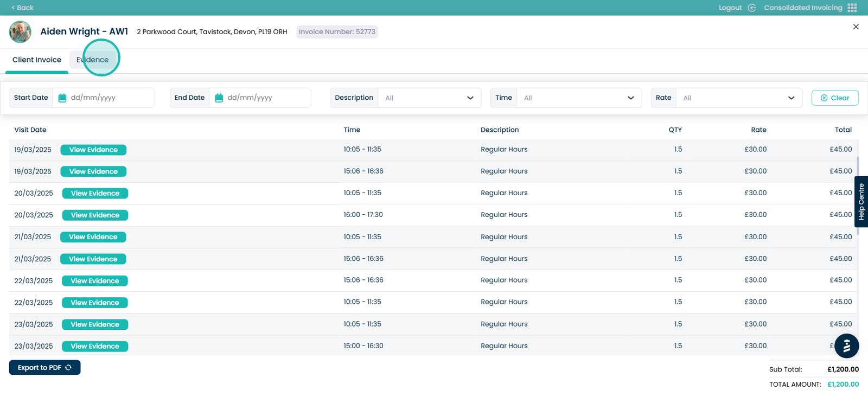Click the End Date calendar icon
868x403 pixels.
[219, 98]
